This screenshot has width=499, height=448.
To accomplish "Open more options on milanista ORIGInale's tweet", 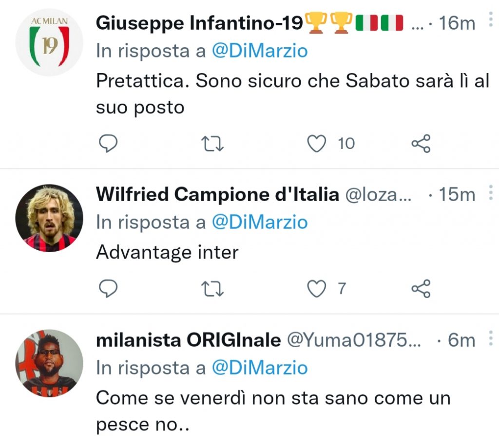I will pos(490,338).
